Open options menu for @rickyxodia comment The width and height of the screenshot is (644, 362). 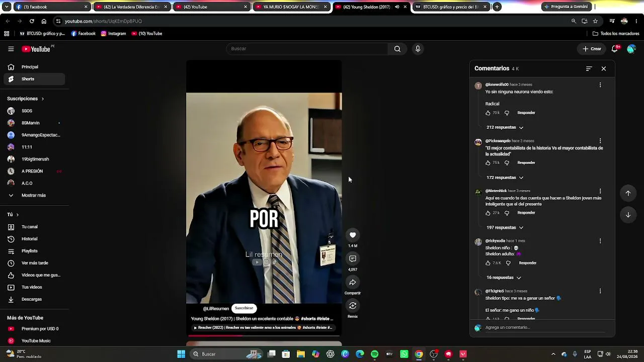pyautogui.click(x=600, y=241)
